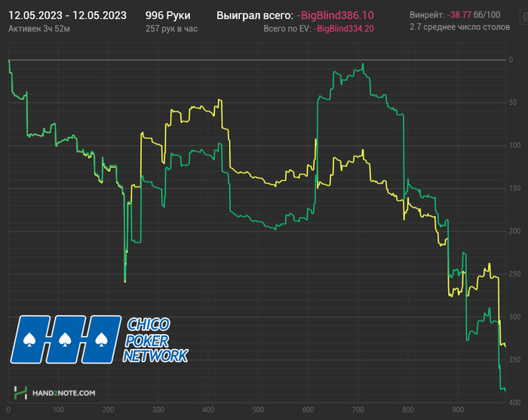Click the y-axis label 400
Screen dimensions: 528x420
coord(514,403)
